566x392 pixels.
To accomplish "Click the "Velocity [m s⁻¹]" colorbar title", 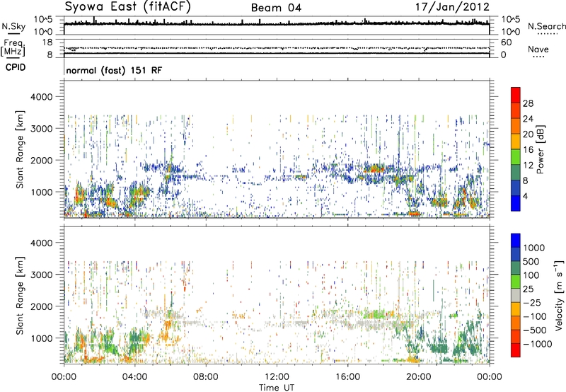I will tap(559, 295).
